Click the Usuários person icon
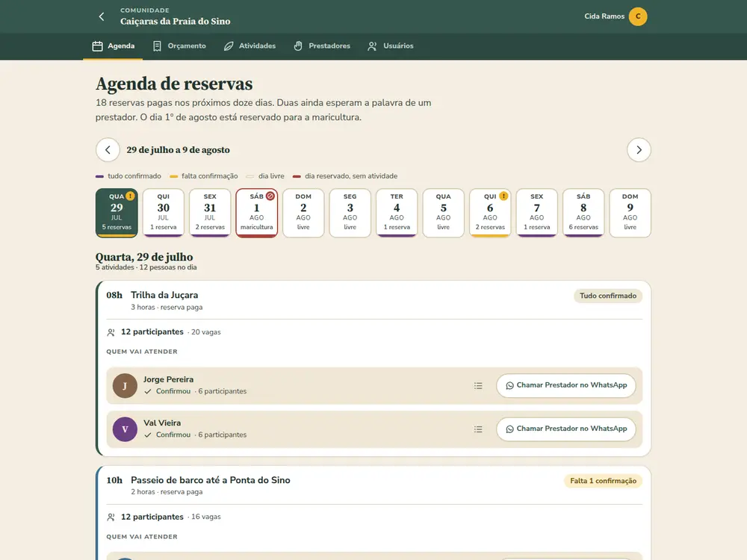The width and height of the screenshot is (747, 560). click(x=372, y=46)
